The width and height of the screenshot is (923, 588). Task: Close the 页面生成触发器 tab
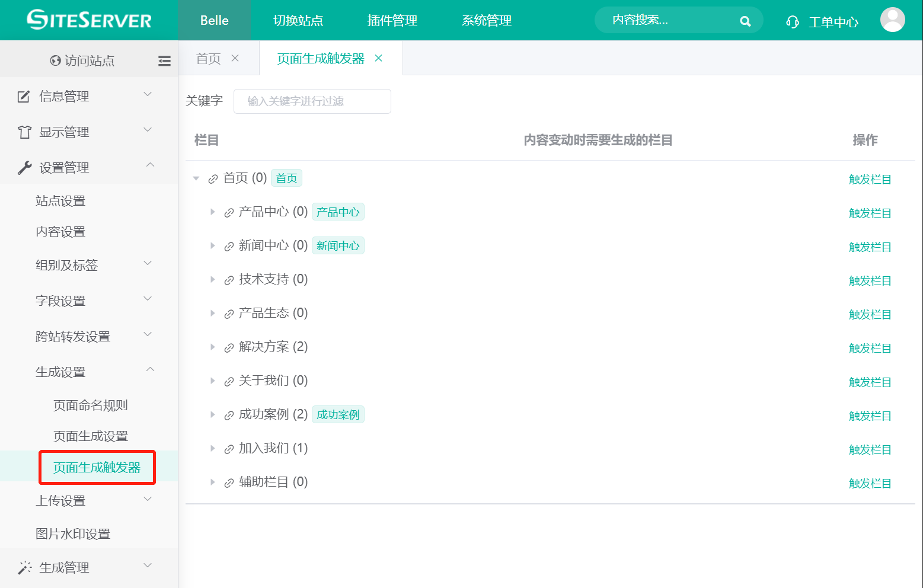[x=378, y=57]
